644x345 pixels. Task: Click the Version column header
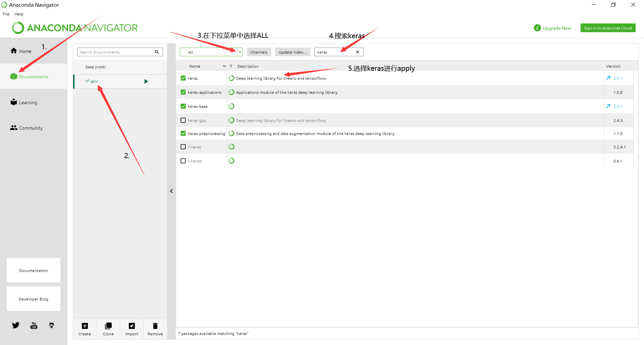pos(613,66)
